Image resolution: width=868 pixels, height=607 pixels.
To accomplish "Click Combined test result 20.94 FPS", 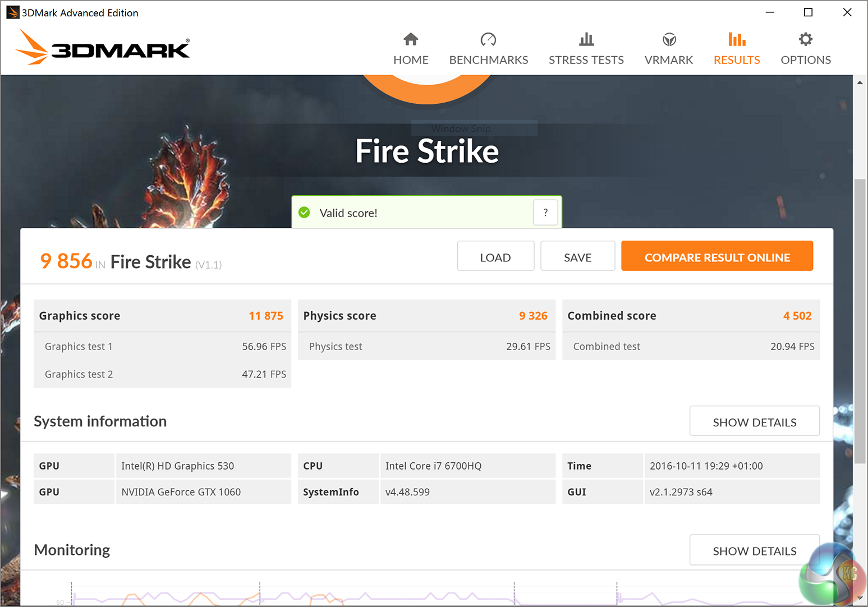I will (792, 347).
